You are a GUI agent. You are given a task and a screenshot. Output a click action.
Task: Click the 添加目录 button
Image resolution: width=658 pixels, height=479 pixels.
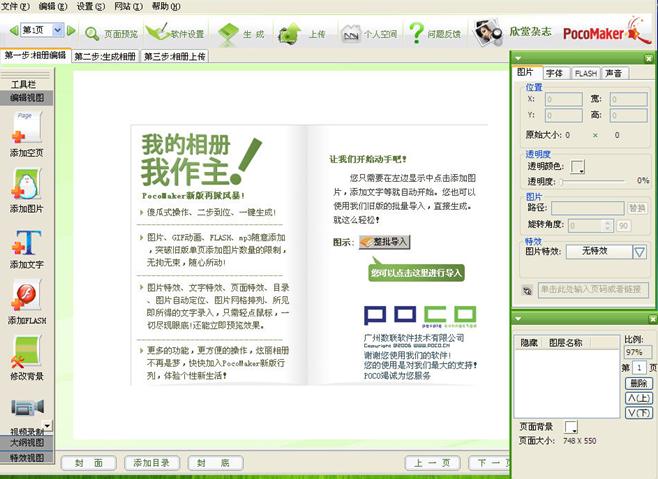click(x=152, y=463)
